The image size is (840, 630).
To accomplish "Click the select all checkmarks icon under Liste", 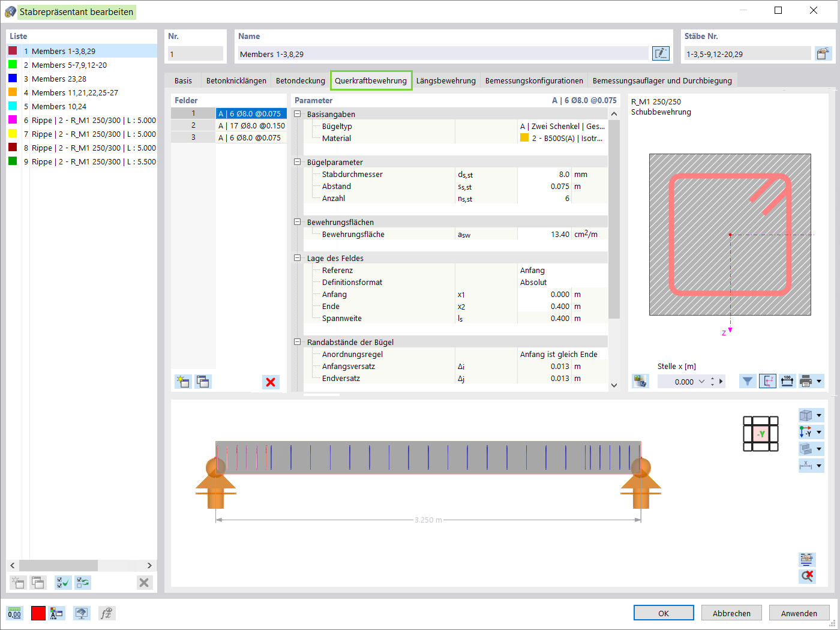I will [63, 582].
